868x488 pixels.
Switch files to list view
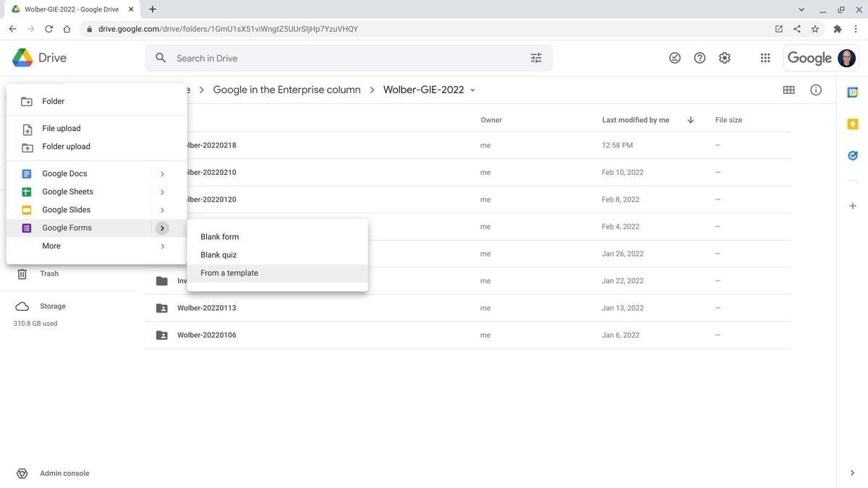[x=789, y=90]
